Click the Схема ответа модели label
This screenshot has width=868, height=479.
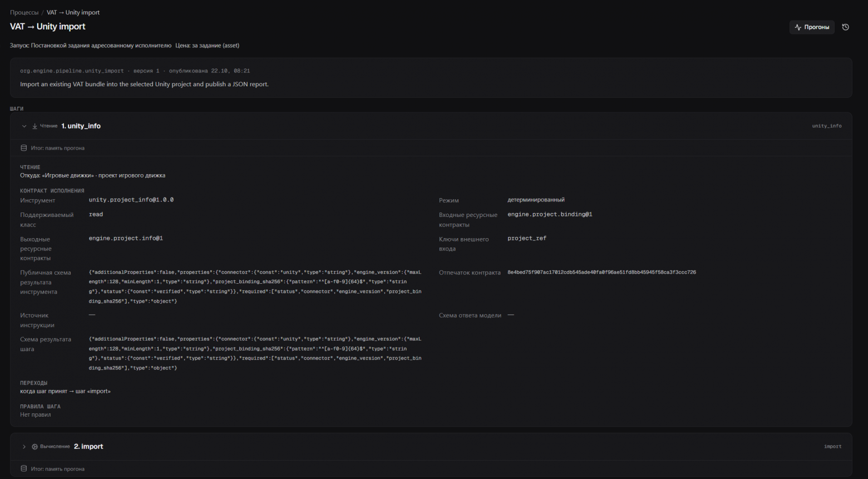click(470, 315)
